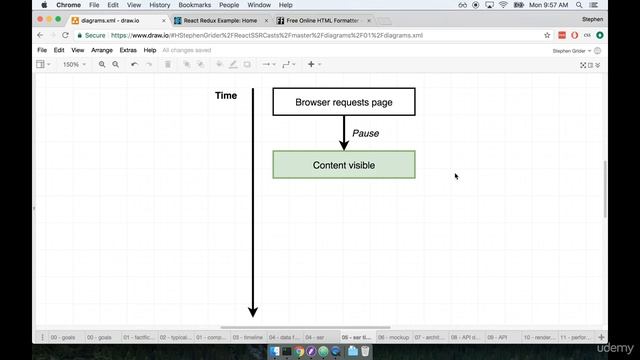Add a new page with plus button
This screenshot has height=360, width=640.
point(601,337)
